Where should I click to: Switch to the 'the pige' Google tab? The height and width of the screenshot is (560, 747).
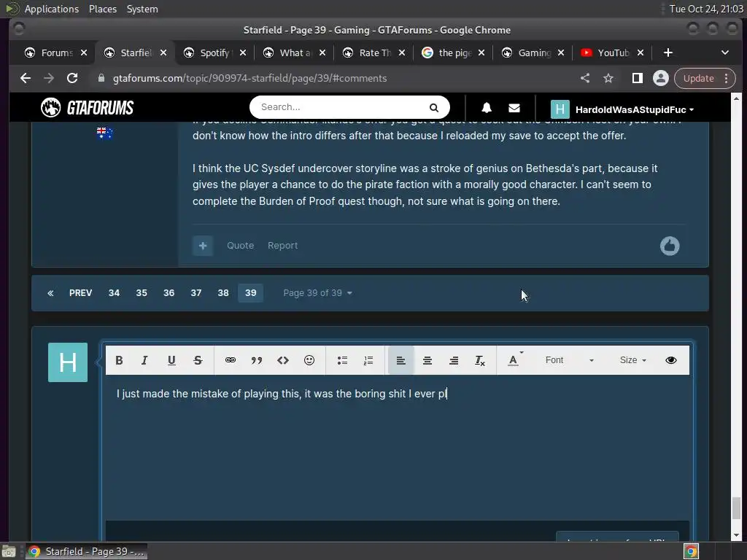pos(454,52)
